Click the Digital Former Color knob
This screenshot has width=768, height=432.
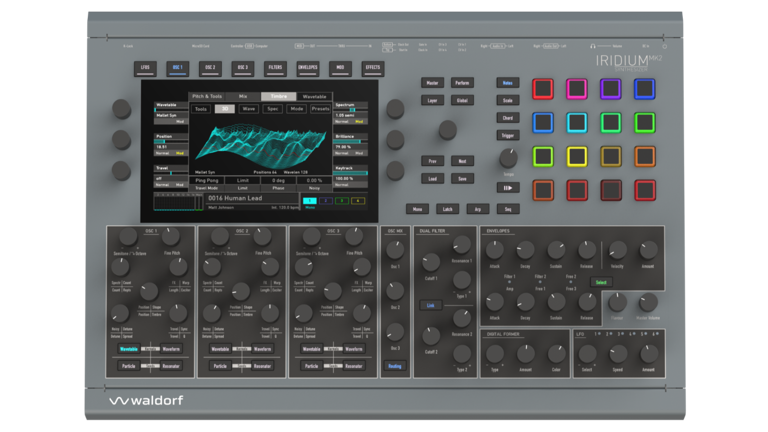[x=556, y=354]
